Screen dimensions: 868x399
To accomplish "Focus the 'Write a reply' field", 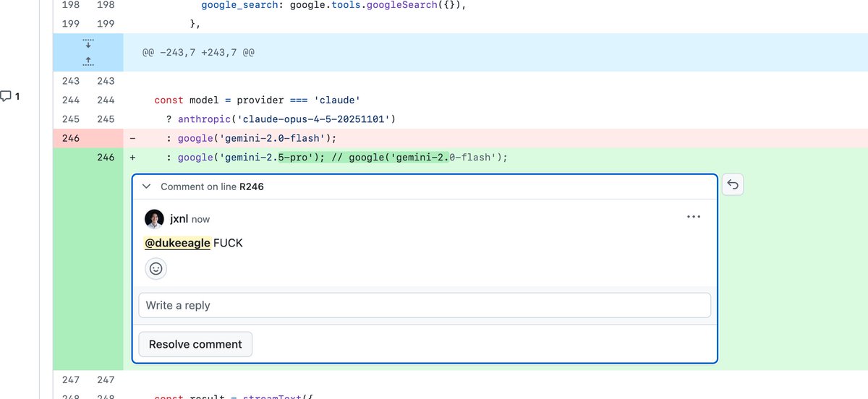I will pos(425,305).
